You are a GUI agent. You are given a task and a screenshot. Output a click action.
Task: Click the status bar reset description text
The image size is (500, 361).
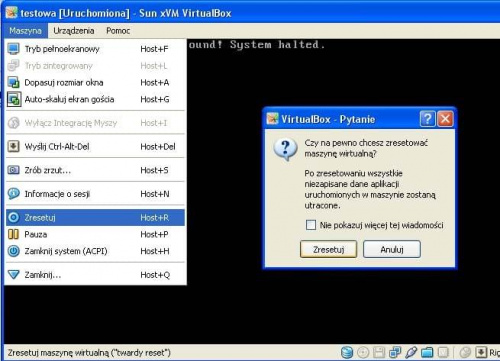[x=89, y=353]
